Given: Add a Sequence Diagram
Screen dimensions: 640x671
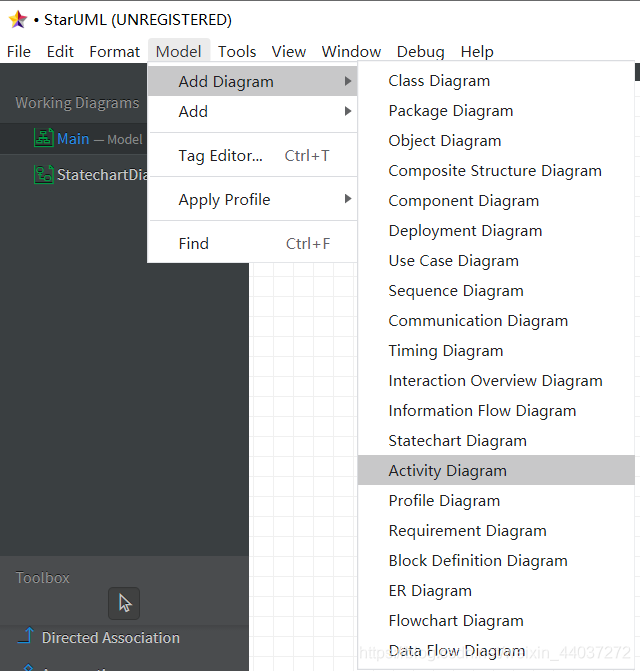Looking at the screenshot, I should point(496,291).
